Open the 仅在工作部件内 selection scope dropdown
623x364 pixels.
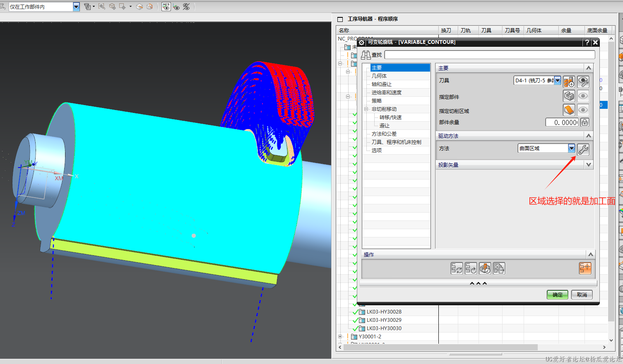click(x=76, y=7)
